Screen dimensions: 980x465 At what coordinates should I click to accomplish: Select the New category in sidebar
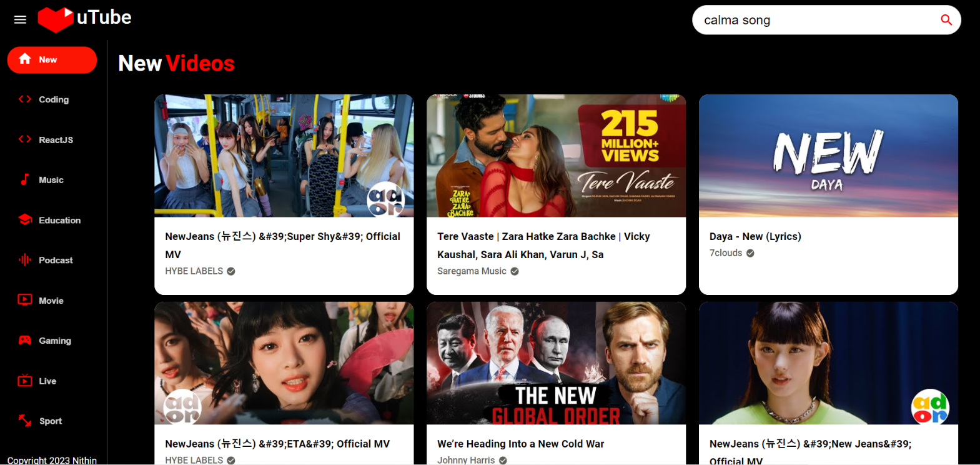point(52,59)
